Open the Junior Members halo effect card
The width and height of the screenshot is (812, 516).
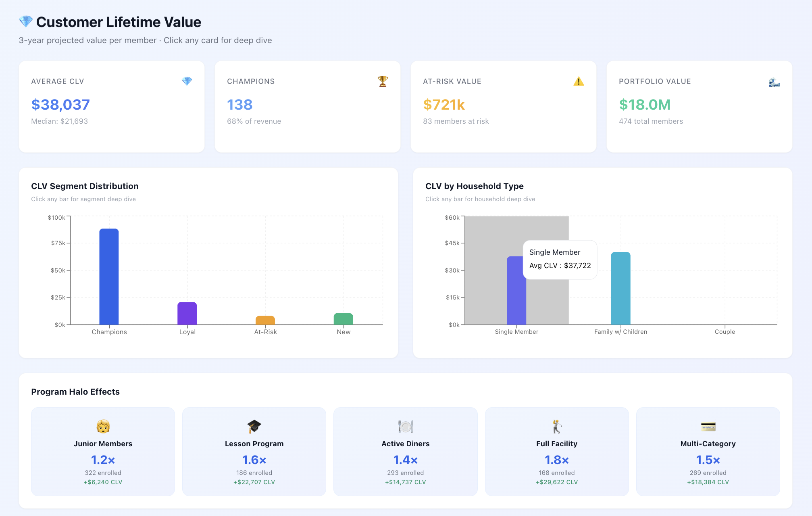[102, 451]
